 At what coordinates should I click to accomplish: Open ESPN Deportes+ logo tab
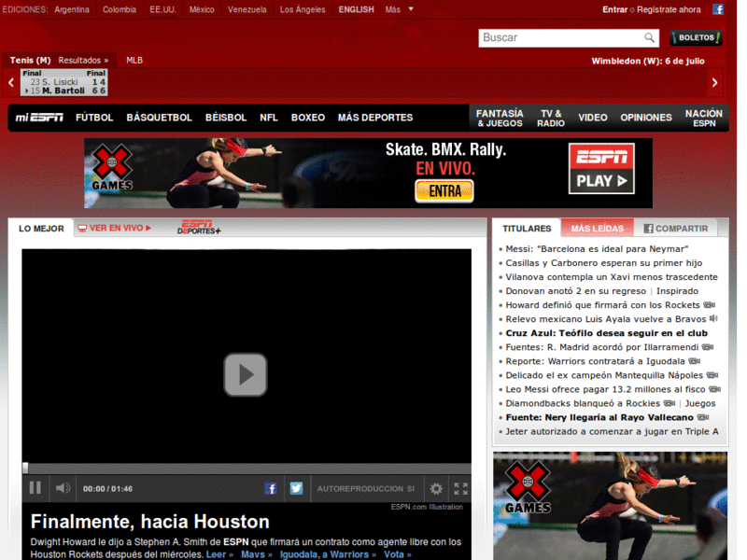pyautogui.click(x=199, y=227)
